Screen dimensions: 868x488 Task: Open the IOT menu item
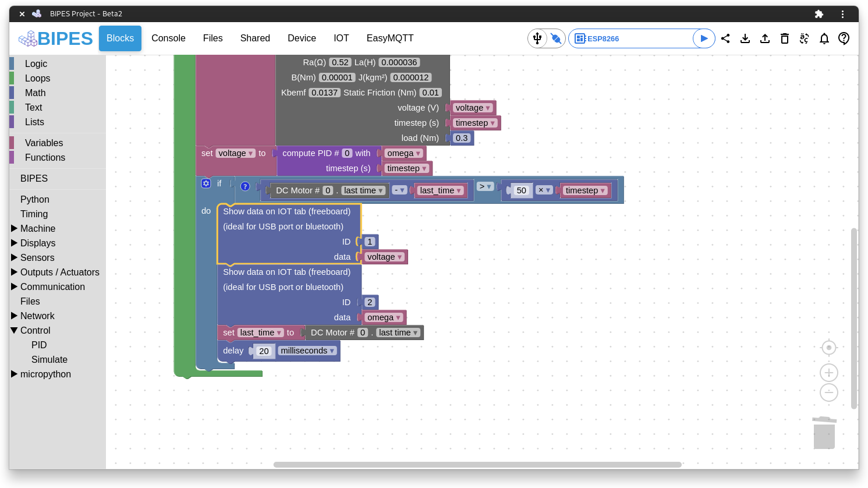coord(341,38)
